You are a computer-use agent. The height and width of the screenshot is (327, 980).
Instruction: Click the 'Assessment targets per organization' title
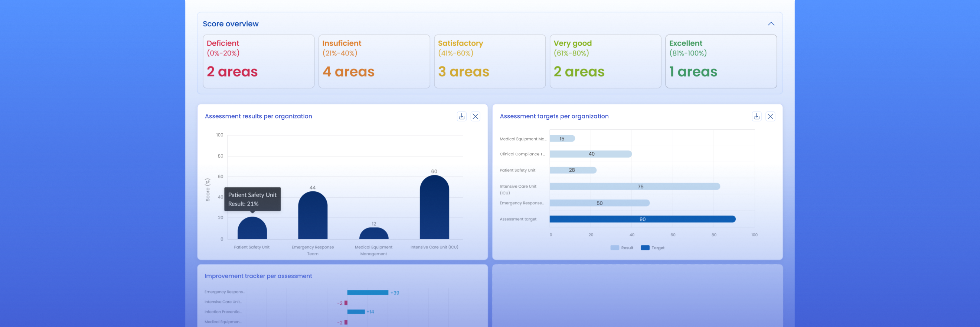(x=554, y=116)
